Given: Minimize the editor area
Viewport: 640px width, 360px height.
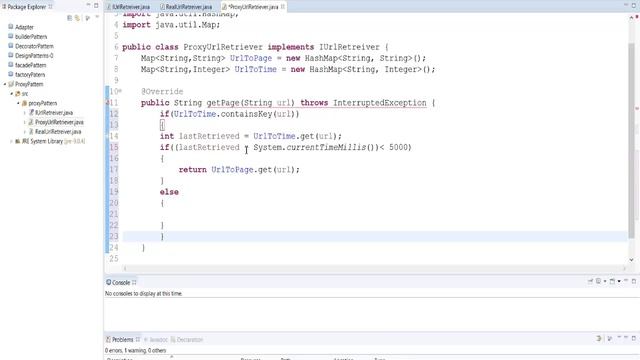Looking at the screenshot, I should [626, 5].
